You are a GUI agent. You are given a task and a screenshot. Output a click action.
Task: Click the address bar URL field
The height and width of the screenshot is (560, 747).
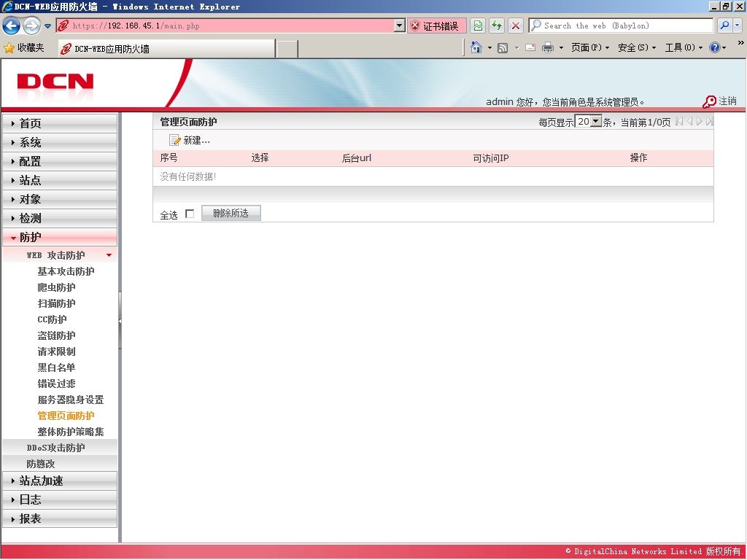pyautogui.click(x=225, y=26)
